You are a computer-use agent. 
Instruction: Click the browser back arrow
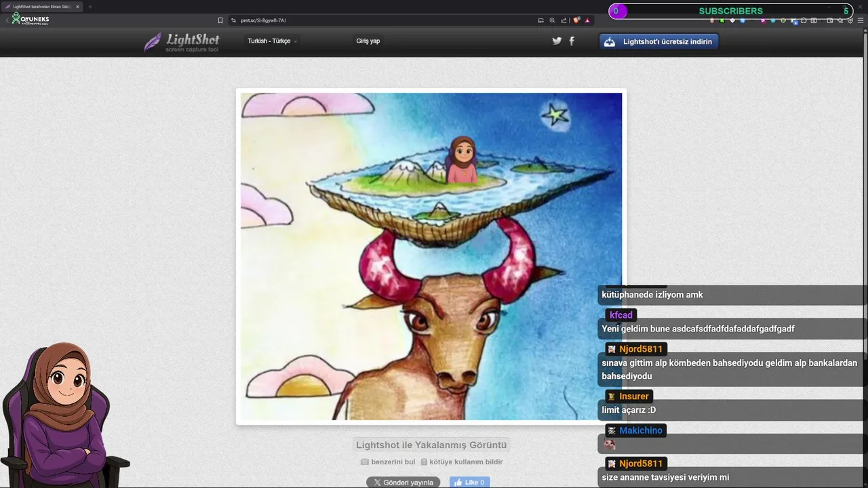point(7,20)
